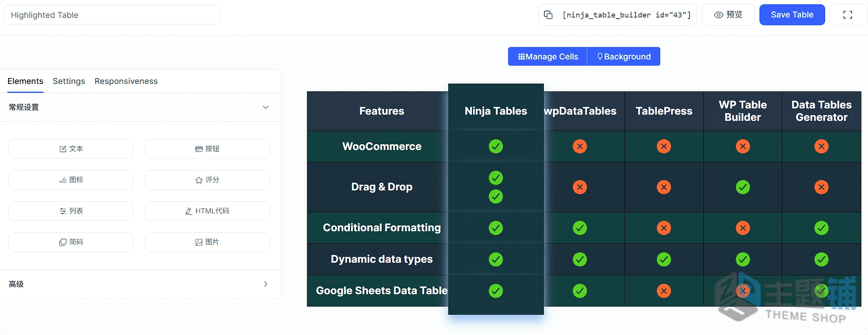Add a 列表 list element
Image resolution: width=868 pixels, height=335 pixels.
click(x=71, y=211)
